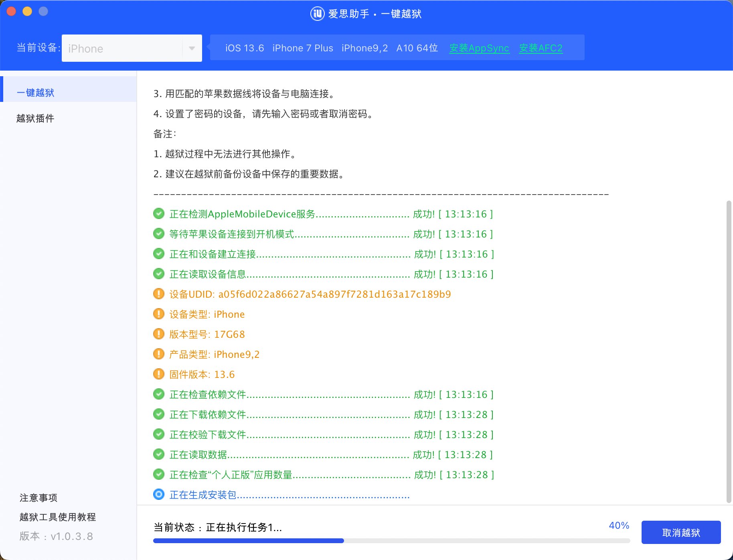Click the iOS 13.6 device info text

[245, 48]
